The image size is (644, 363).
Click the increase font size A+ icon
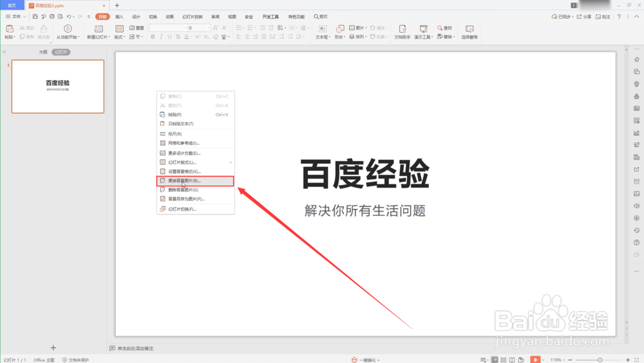point(216,28)
